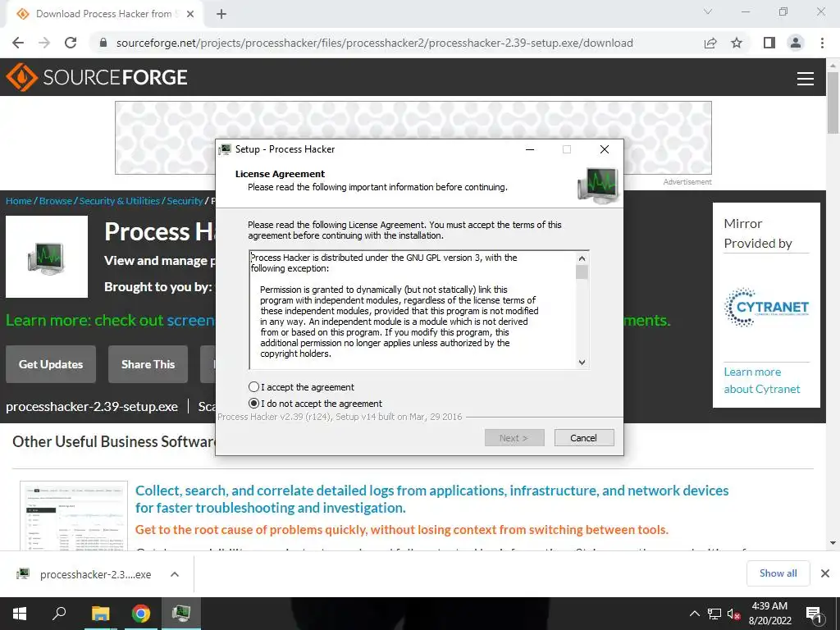
Task: Open downloaded processhacker exe item
Action: click(x=85, y=574)
